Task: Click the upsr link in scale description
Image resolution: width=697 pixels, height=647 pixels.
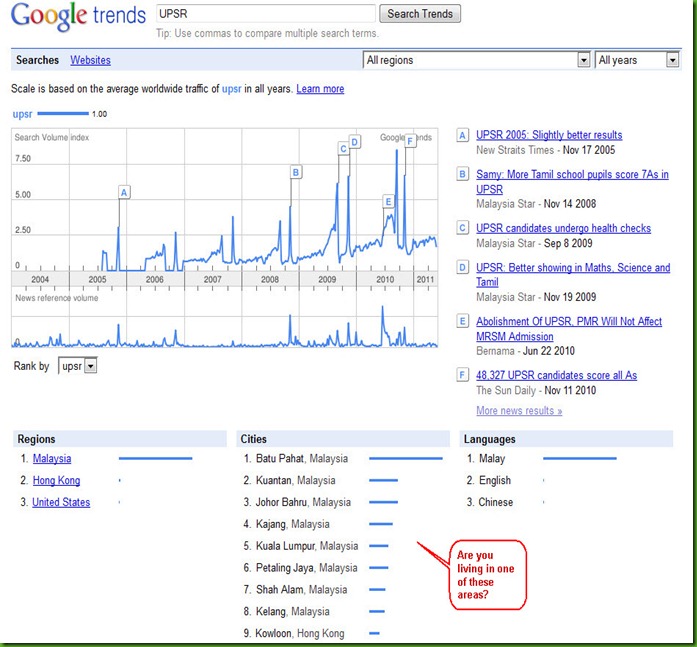Action: point(232,89)
